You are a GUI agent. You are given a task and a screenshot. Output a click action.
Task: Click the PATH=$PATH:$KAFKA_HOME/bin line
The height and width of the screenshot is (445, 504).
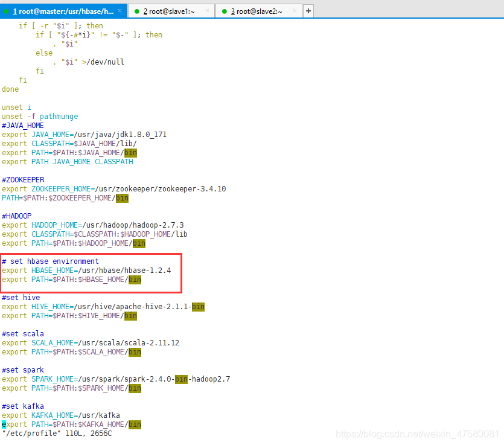[x=71, y=424]
